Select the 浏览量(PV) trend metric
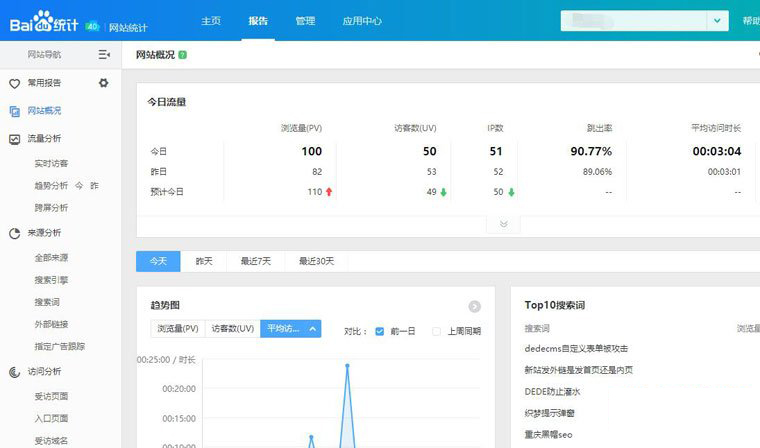 click(178, 329)
